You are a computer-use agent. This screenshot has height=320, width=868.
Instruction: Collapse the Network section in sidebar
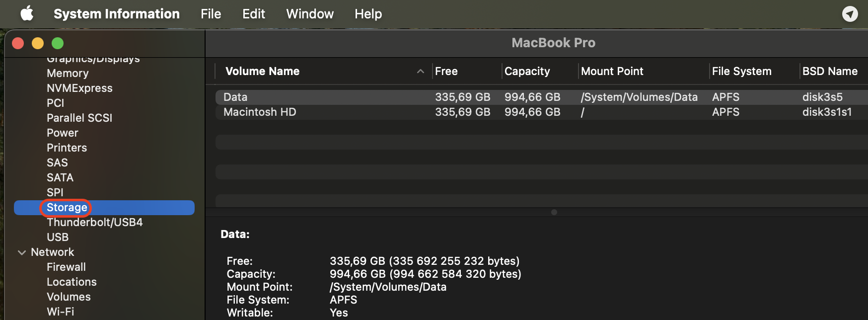(x=22, y=252)
